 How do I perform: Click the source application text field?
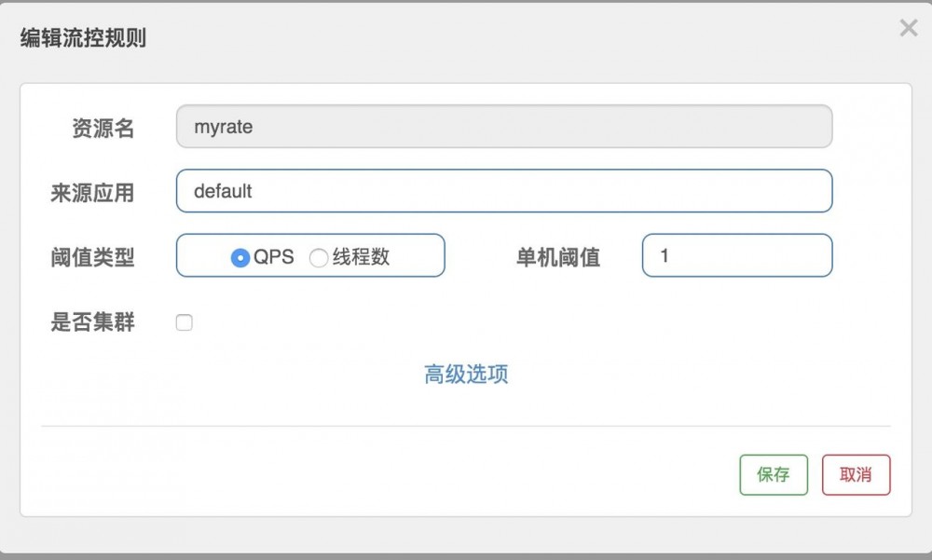(x=503, y=190)
